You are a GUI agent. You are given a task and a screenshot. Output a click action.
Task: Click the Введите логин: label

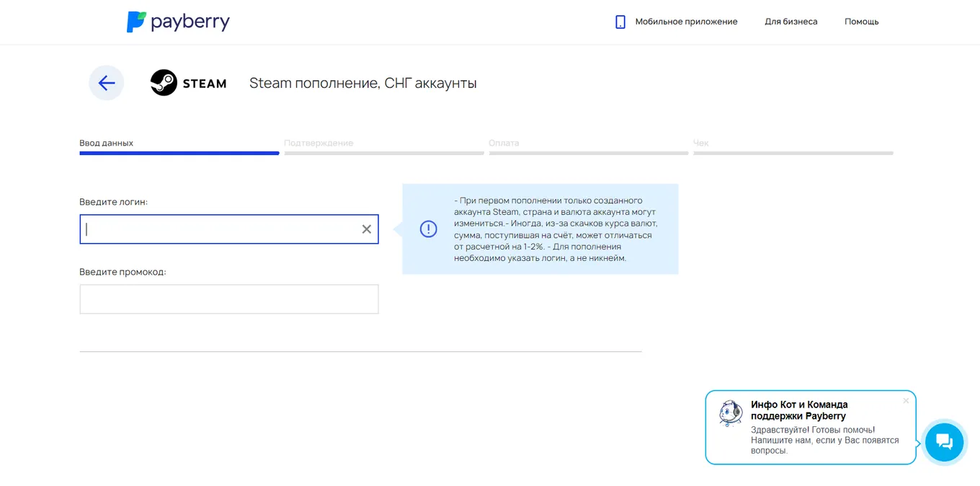coord(113,202)
